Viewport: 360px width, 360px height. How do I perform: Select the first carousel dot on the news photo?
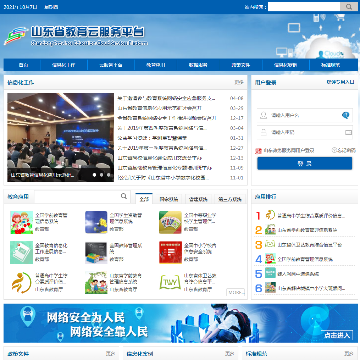click(94, 174)
